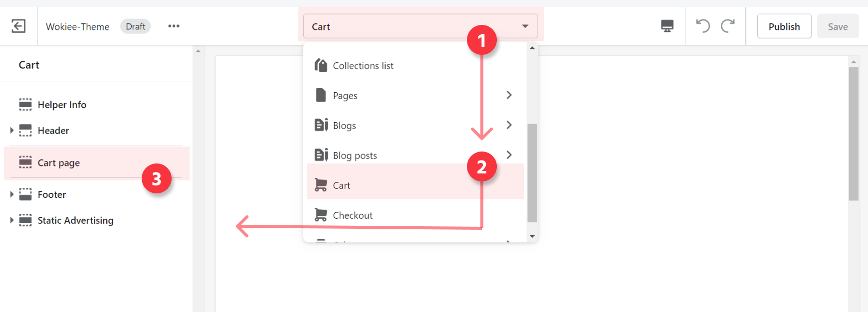
Task: Switch to desktop preview monitor icon
Action: [667, 26]
